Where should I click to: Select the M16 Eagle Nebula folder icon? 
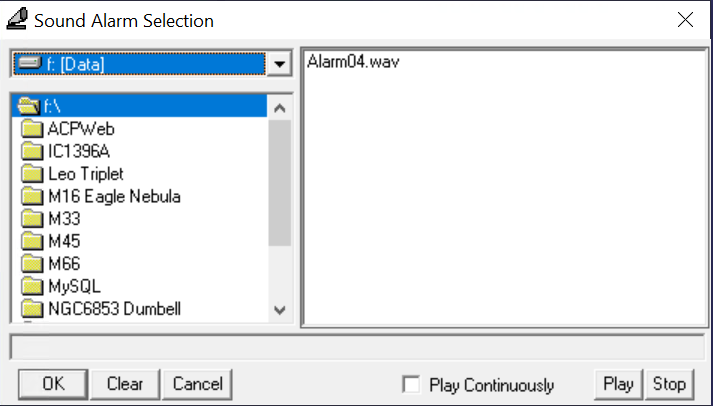[x=32, y=196]
